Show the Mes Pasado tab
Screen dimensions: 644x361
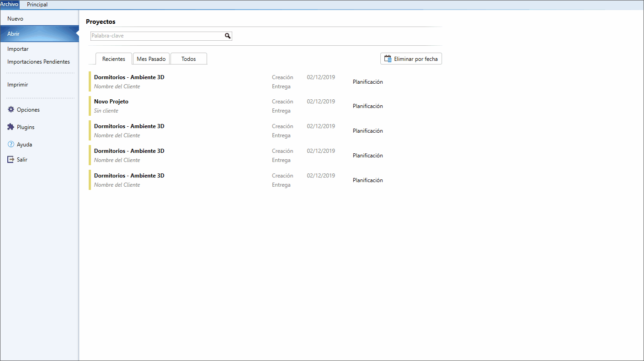[151, 59]
